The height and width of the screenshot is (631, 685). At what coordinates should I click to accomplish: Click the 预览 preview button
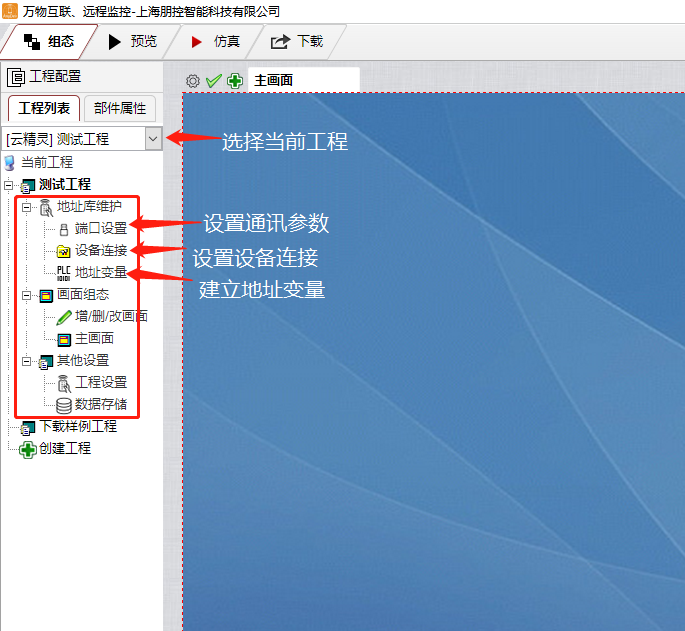coord(132,41)
